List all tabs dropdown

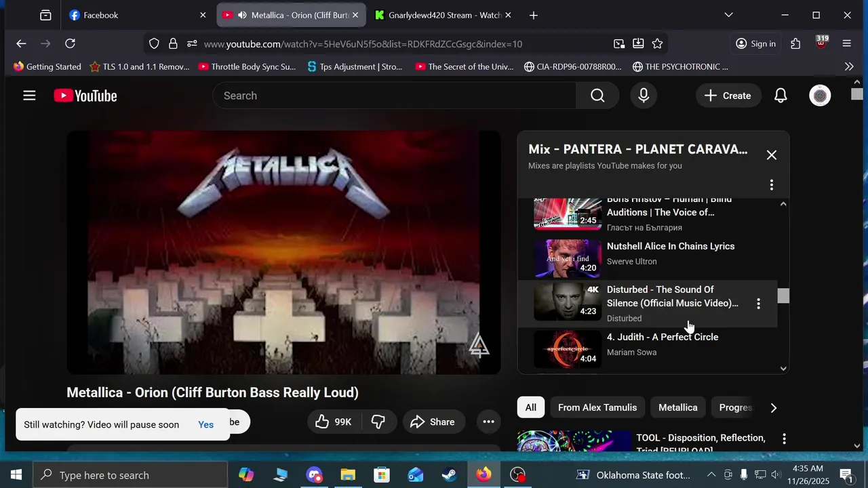click(728, 15)
